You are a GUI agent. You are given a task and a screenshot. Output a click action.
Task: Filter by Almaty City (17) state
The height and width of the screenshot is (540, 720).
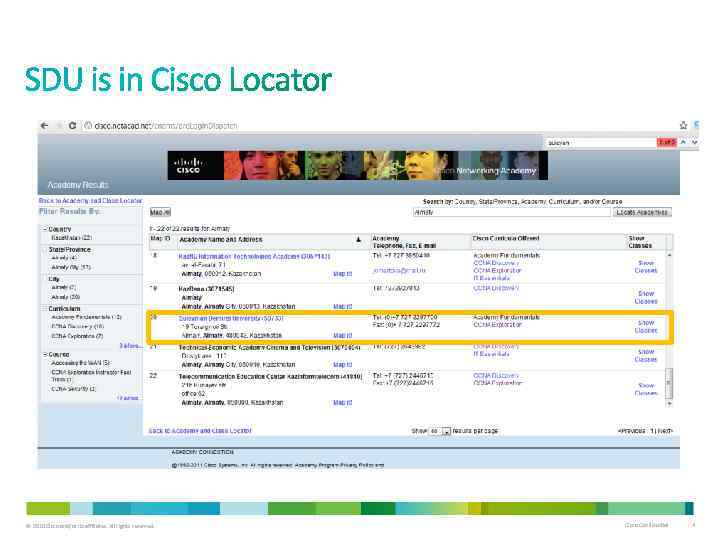(x=71, y=267)
